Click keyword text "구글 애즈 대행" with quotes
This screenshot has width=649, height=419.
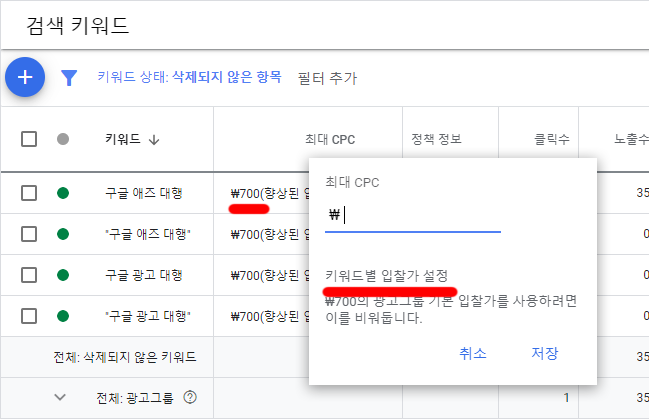pyautogui.click(x=148, y=234)
